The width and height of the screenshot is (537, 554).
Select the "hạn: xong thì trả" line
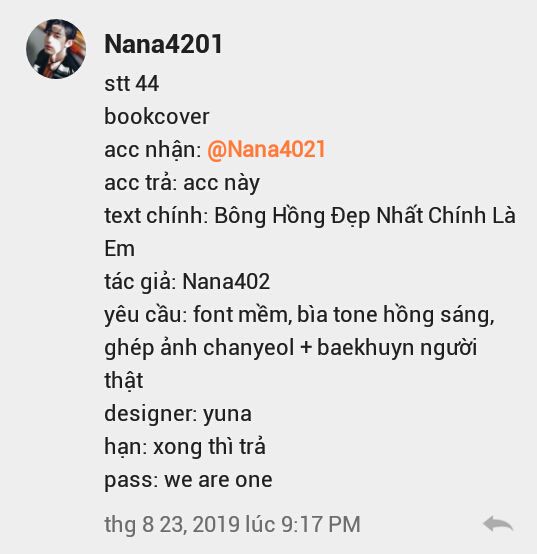coord(185,447)
